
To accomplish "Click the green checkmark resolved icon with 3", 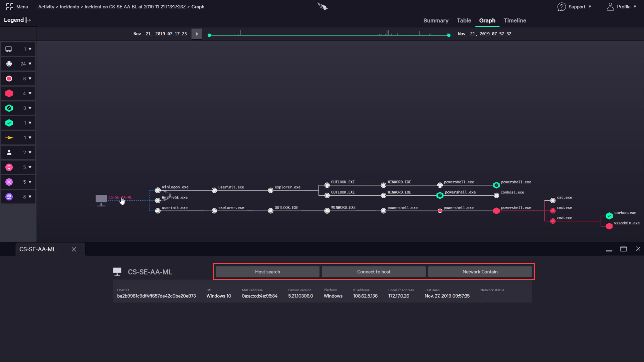I will coord(9,108).
